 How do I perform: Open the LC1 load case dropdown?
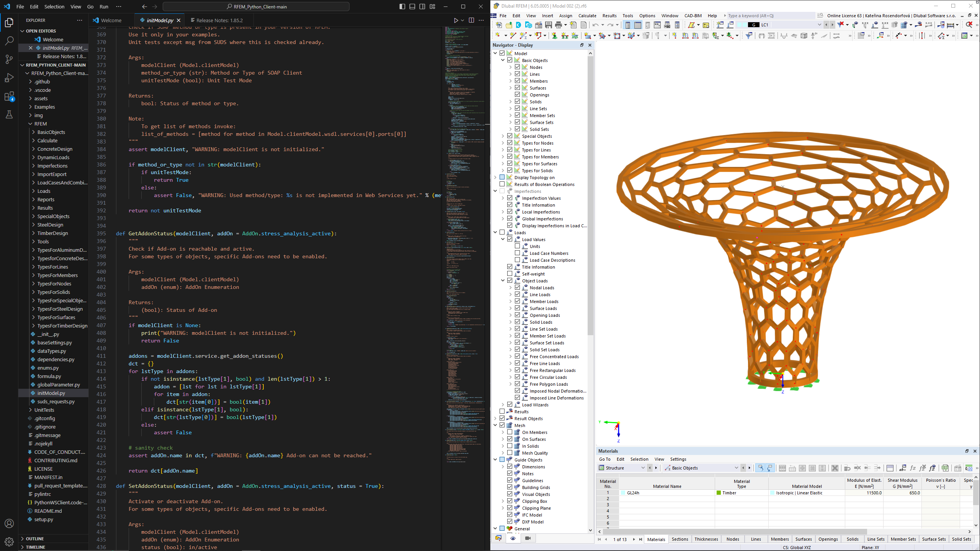pyautogui.click(x=819, y=25)
